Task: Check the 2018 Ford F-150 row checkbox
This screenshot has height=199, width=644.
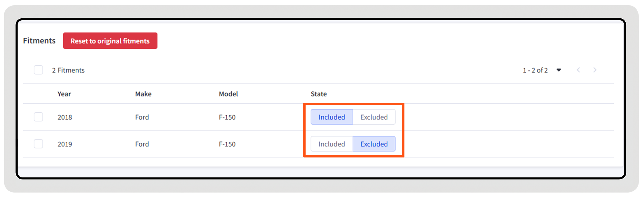Action: [38, 117]
